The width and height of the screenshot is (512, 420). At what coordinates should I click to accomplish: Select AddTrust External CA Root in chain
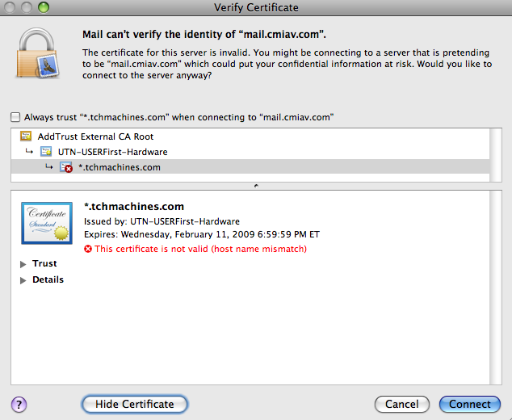point(95,136)
